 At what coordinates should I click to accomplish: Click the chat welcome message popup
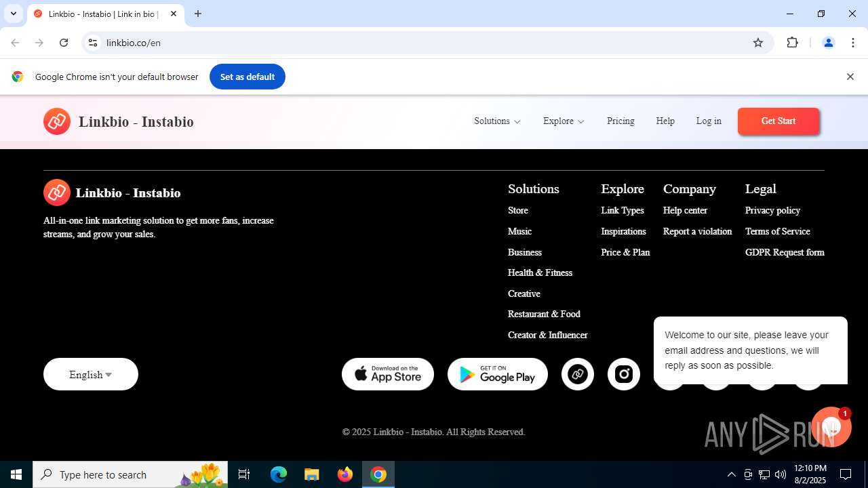coord(751,350)
